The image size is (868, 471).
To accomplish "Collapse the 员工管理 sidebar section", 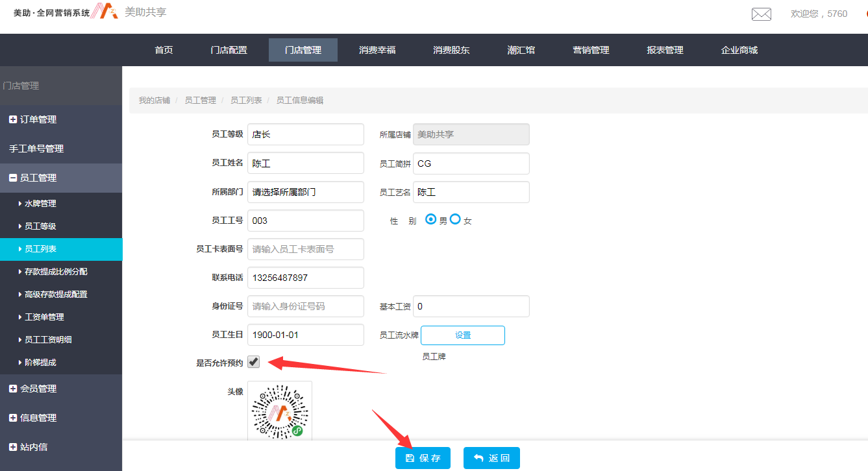I will [x=61, y=178].
